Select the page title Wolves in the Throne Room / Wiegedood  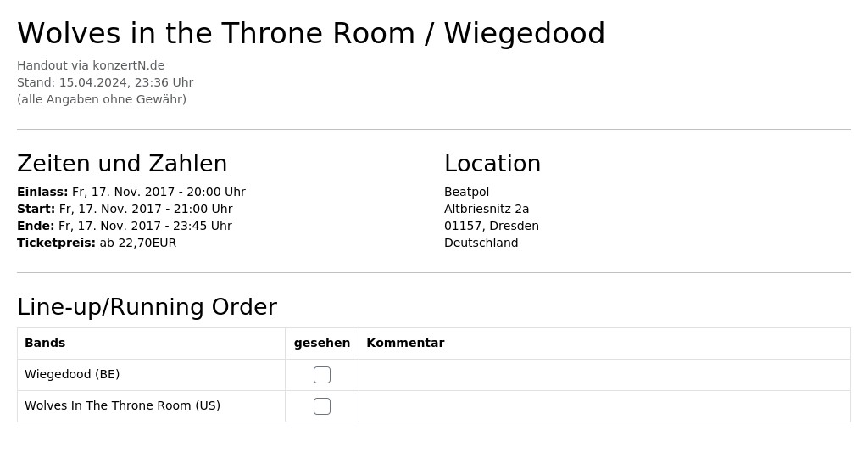click(x=311, y=33)
